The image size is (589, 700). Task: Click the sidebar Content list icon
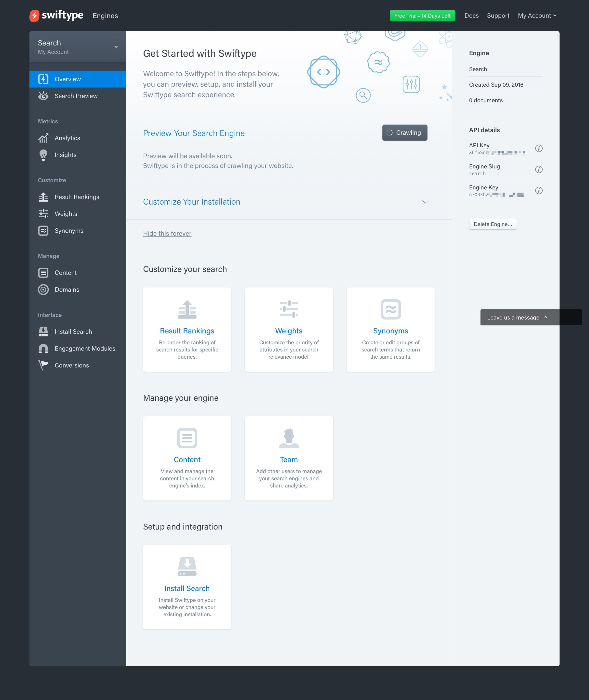(43, 273)
